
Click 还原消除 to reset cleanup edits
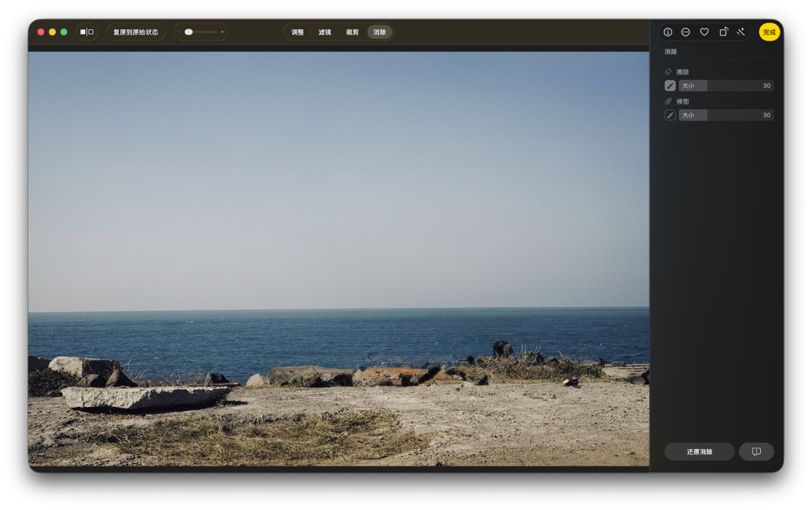point(699,451)
